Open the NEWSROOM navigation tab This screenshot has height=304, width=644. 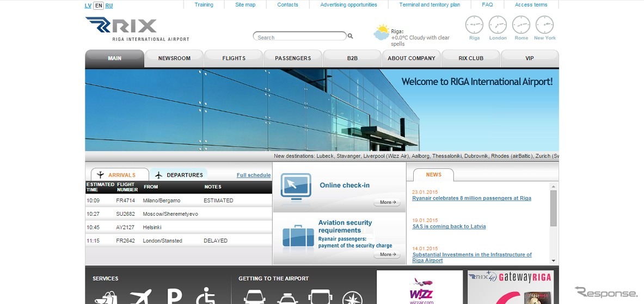tap(174, 58)
